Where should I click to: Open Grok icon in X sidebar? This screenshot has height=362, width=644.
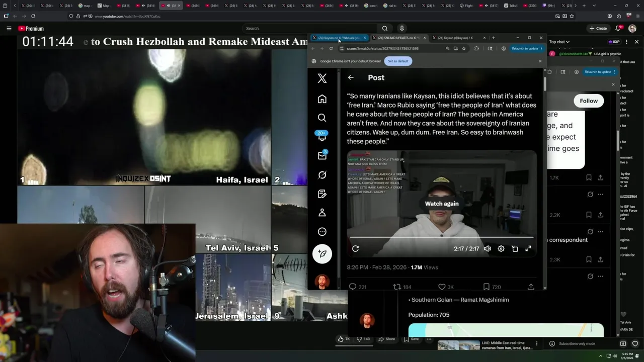point(322,174)
